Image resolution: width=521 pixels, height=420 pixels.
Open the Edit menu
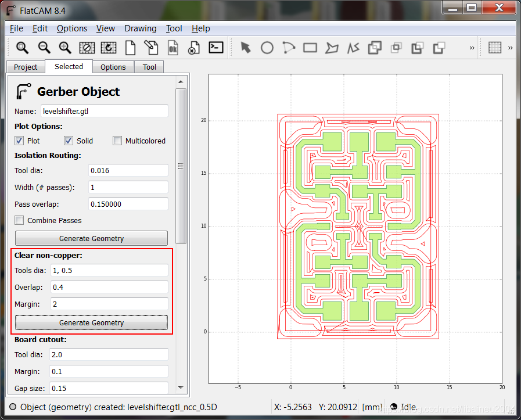click(40, 28)
